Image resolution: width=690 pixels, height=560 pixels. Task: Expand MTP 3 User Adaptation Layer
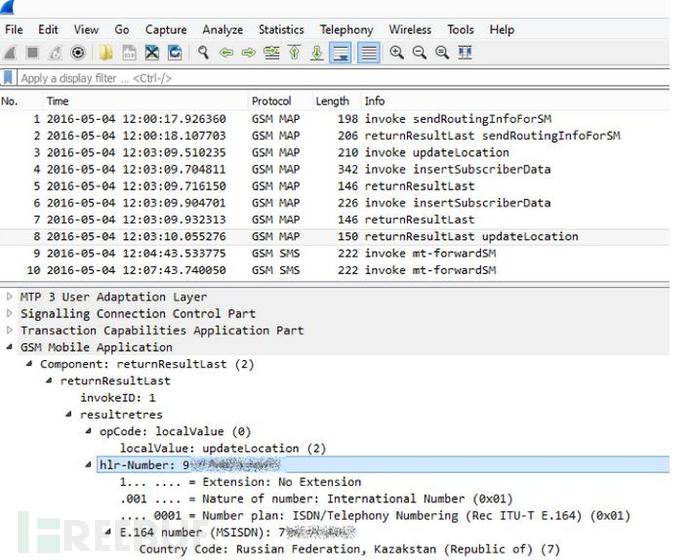click(10, 297)
